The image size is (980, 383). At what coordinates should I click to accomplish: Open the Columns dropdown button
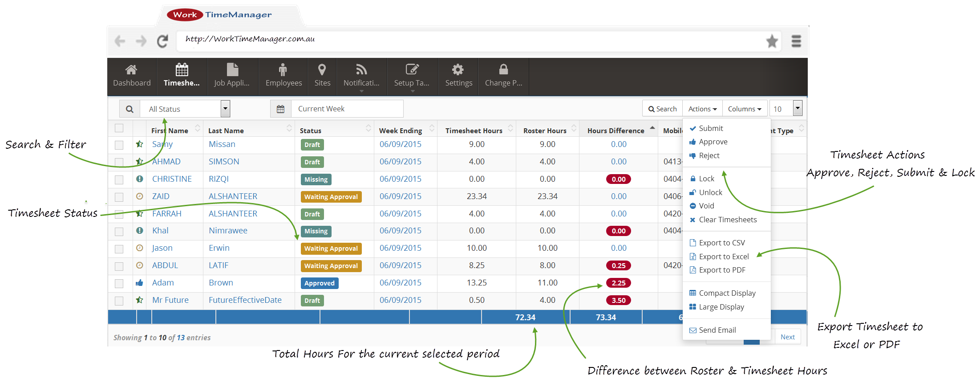click(x=745, y=109)
